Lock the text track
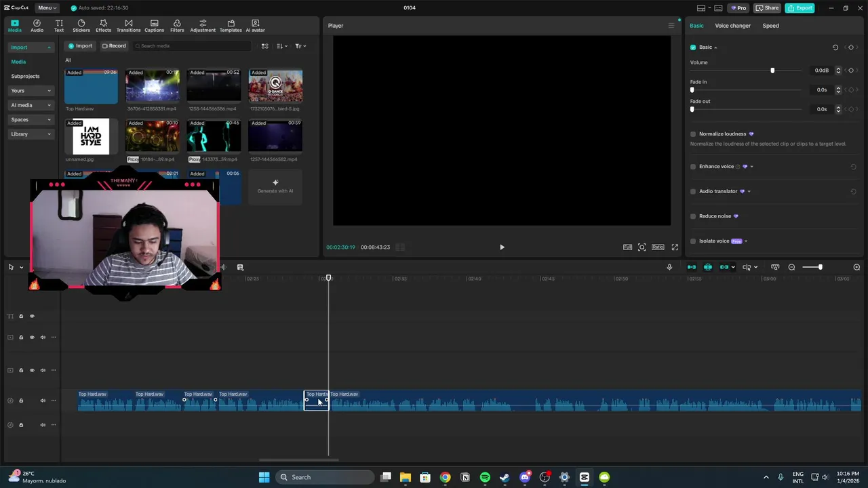This screenshot has width=868, height=488. click(x=21, y=317)
